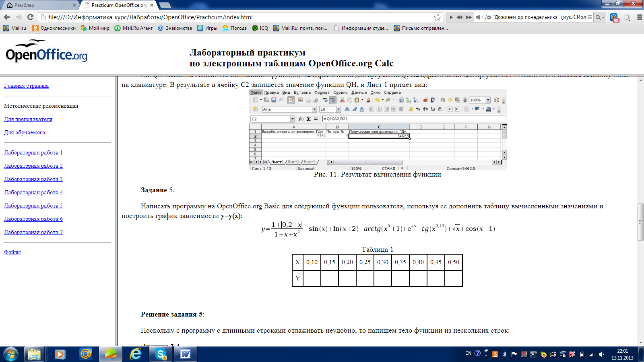The image size is (644, 362).
Task: Open the Chrome main menu button
Action: tap(639, 17)
